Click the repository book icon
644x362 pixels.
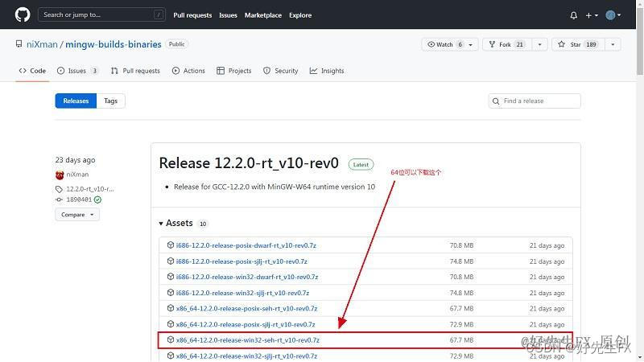19,44
